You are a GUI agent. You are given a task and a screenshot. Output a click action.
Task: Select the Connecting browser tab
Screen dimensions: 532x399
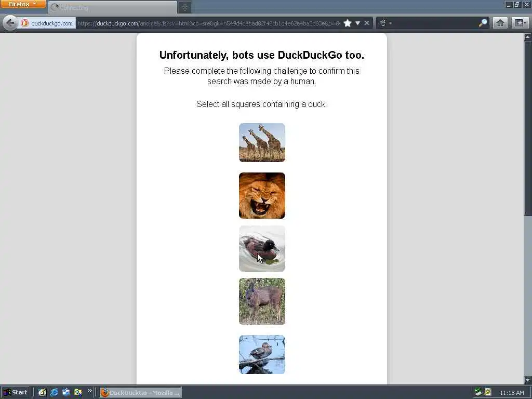click(x=113, y=7)
